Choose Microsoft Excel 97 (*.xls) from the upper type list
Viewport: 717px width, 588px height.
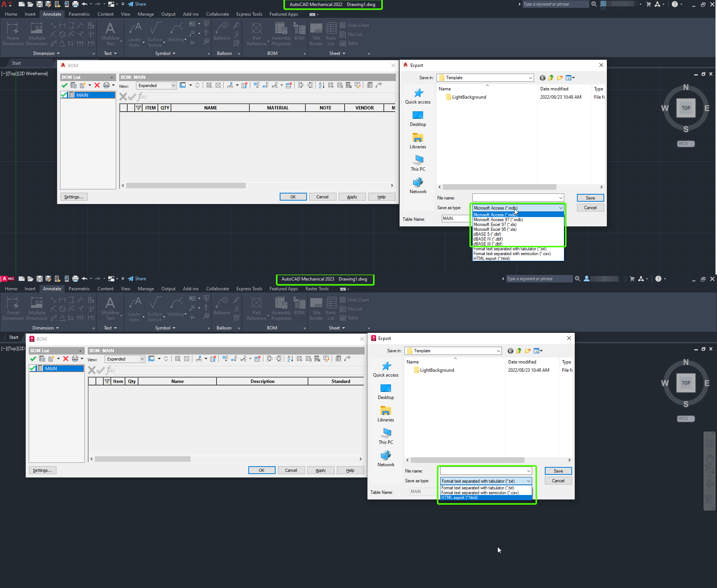[x=495, y=225]
